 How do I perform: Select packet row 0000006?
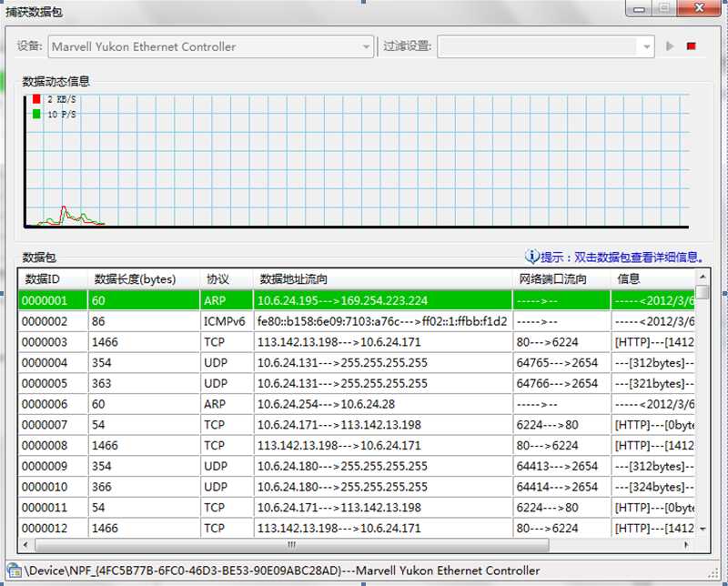point(356,404)
